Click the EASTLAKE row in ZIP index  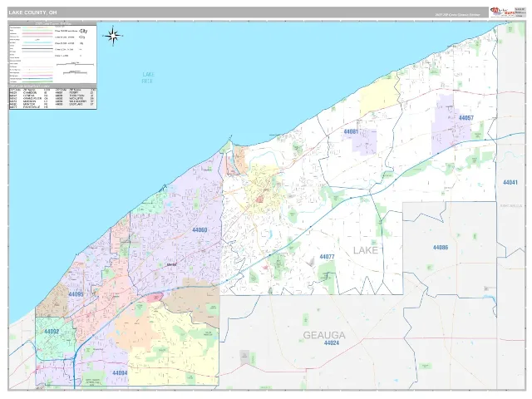point(76,104)
